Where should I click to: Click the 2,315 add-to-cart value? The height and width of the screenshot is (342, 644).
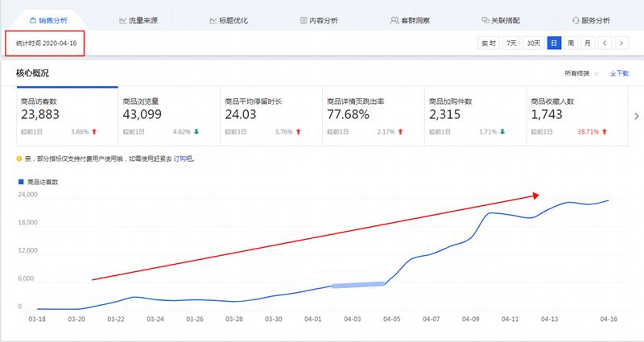[445, 114]
